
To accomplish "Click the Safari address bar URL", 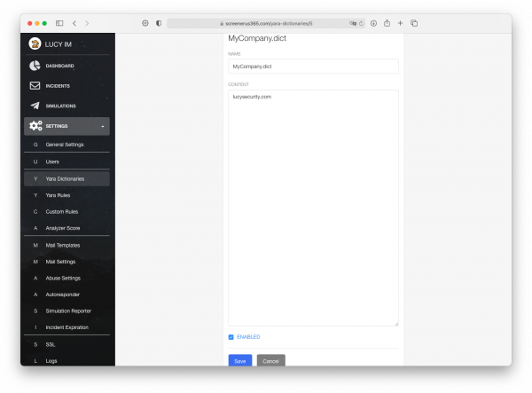I will (x=269, y=23).
